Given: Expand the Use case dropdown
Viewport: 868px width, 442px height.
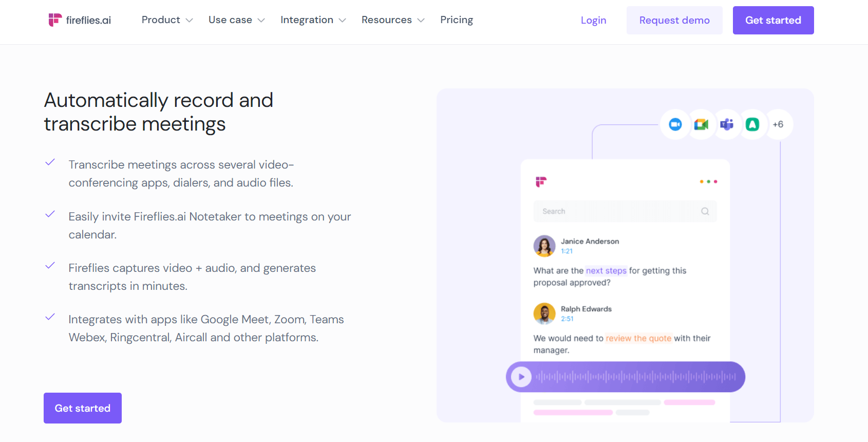Looking at the screenshot, I should [236, 20].
